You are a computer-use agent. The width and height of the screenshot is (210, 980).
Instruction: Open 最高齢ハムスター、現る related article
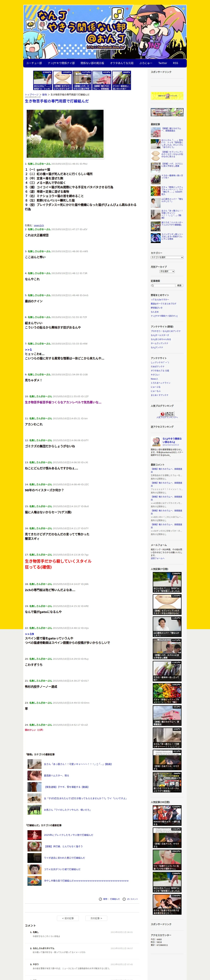click(56, 775)
